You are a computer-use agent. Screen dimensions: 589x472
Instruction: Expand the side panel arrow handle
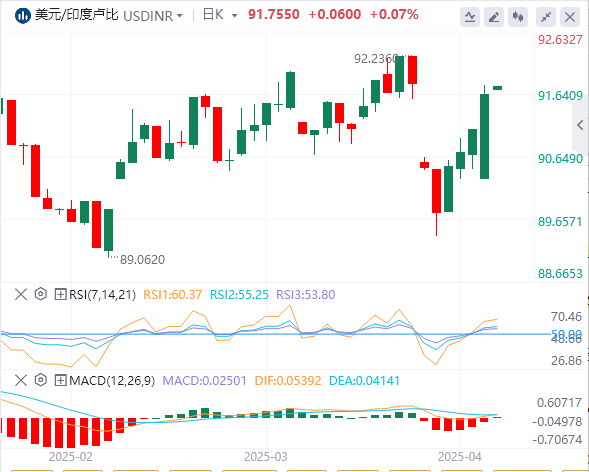point(580,125)
